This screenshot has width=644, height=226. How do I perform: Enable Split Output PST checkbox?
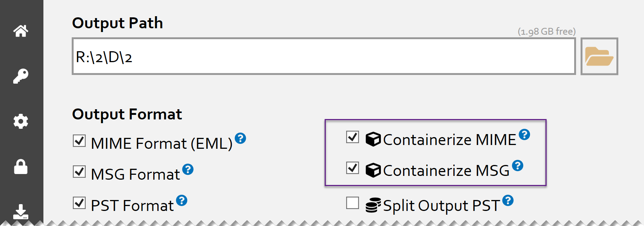coord(353,203)
